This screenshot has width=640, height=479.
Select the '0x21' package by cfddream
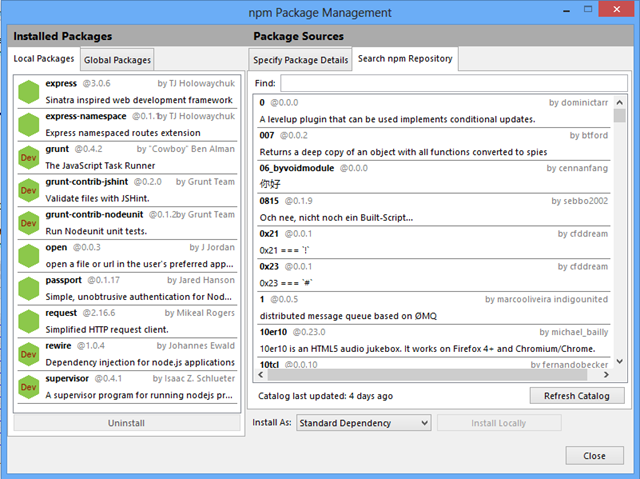tap(433, 242)
